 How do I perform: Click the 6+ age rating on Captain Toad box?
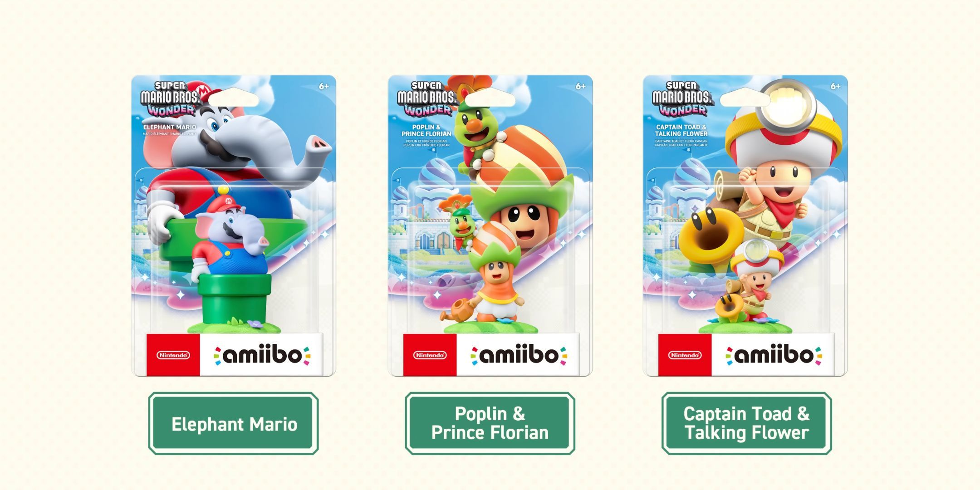coord(835,86)
